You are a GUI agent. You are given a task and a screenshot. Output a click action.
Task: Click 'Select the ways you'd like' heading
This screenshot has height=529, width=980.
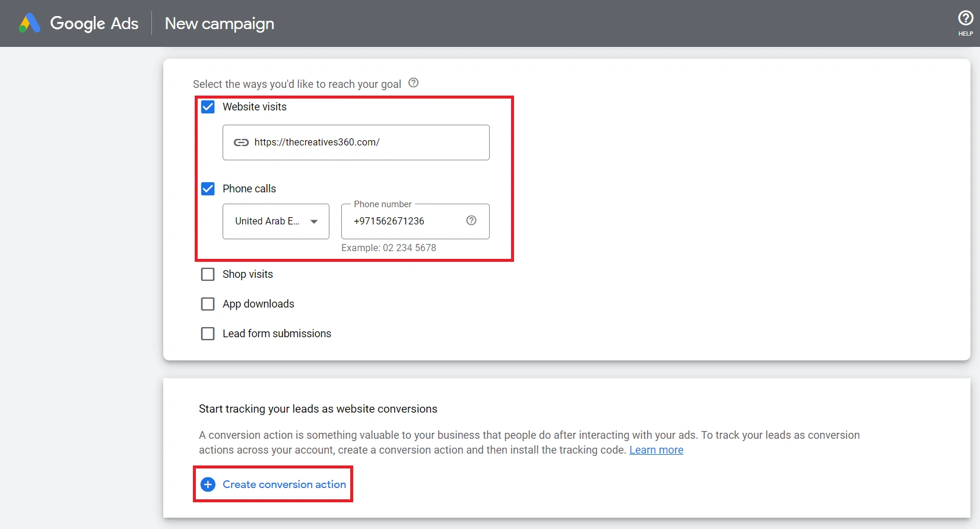(x=297, y=84)
